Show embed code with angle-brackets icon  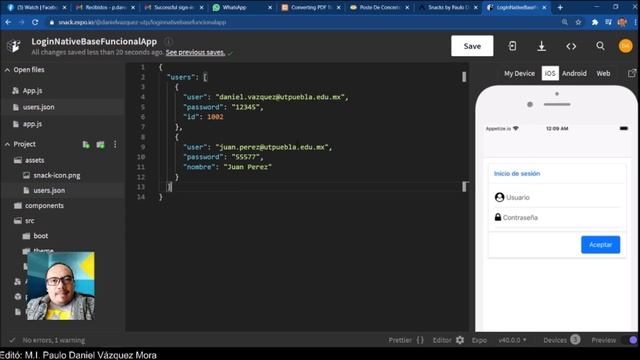tap(571, 46)
